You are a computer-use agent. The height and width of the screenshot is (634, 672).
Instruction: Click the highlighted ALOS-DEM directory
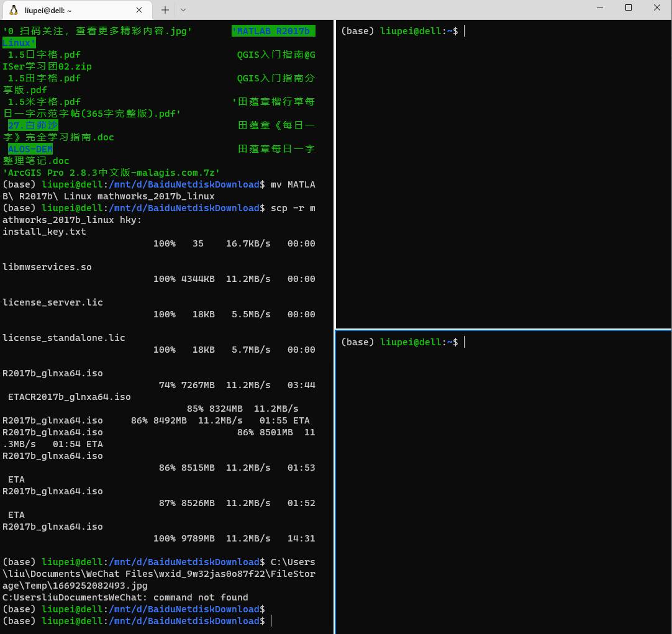30,149
